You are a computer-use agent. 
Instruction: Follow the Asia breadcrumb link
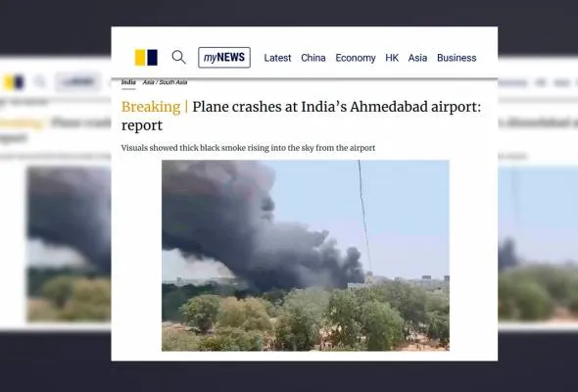pyautogui.click(x=148, y=82)
